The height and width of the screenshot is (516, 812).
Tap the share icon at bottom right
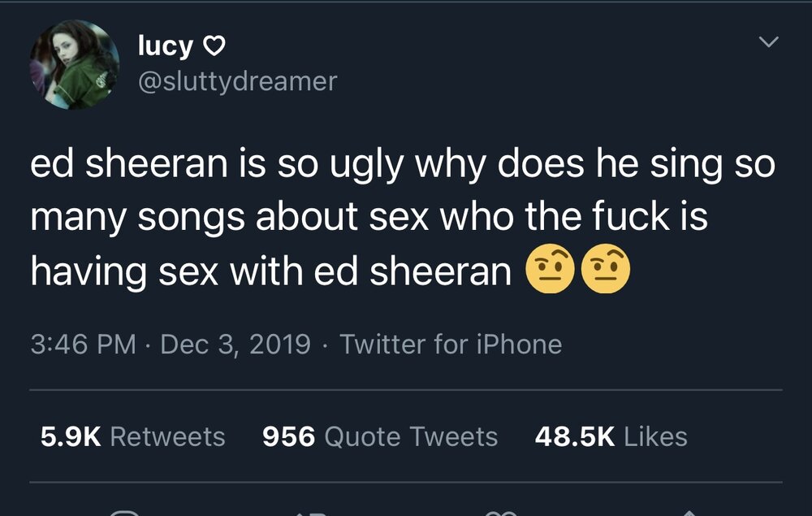(689, 513)
